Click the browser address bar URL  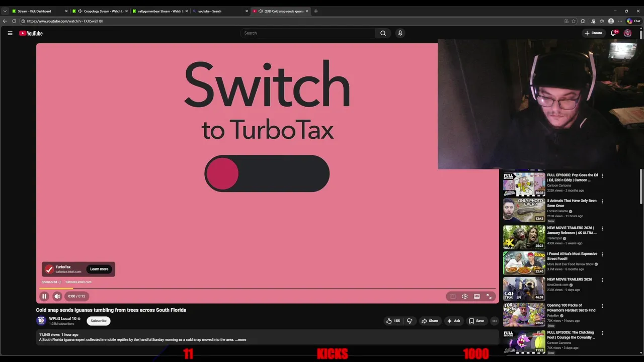(65, 21)
